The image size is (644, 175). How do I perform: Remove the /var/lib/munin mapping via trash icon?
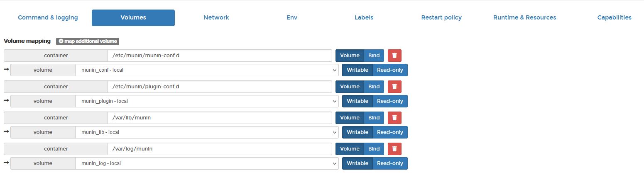point(394,118)
